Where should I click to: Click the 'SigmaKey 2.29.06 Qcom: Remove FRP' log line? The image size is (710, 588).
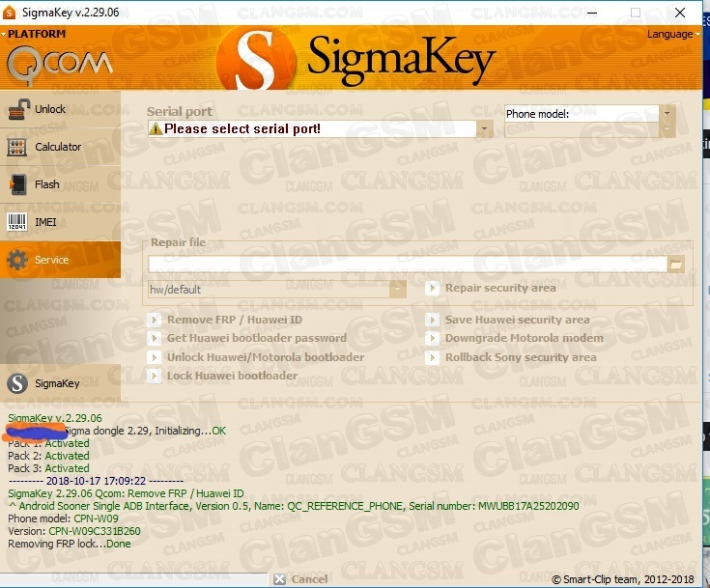point(126,493)
